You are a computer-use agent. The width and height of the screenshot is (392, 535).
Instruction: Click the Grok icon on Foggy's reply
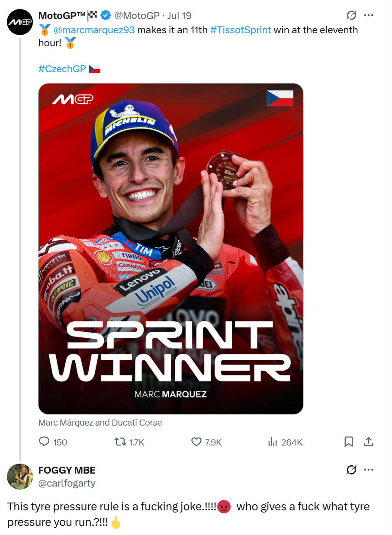pyautogui.click(x=351, y=470)
